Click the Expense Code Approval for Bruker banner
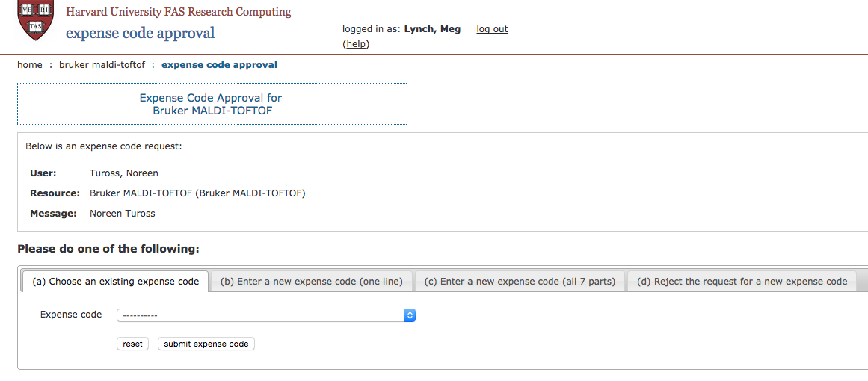868x381 pixels. tap(212, 104)
